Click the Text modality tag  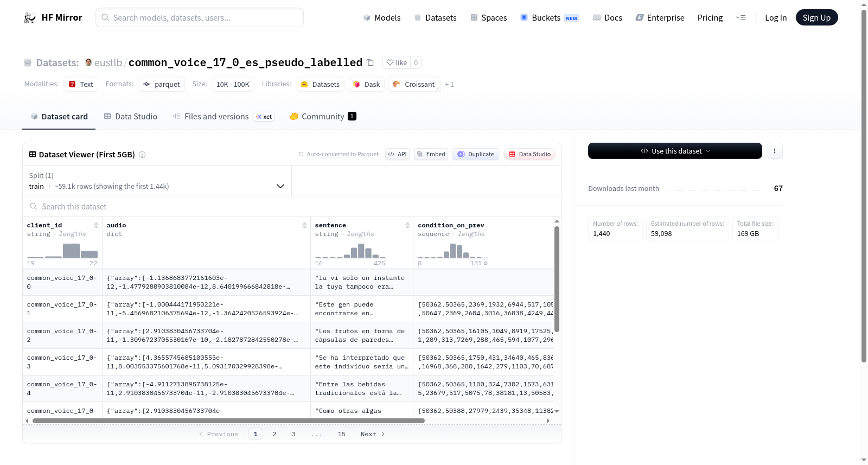click(81, 84)
